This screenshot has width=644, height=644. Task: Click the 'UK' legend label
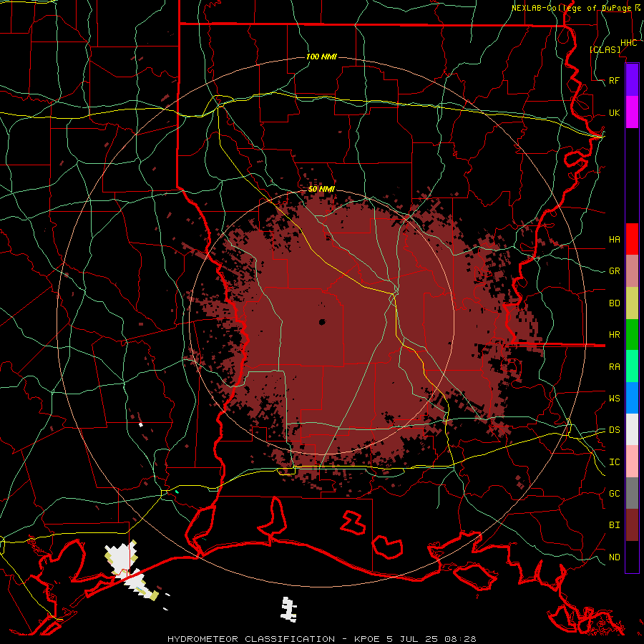pyautogui.click(x=615, y=113)
